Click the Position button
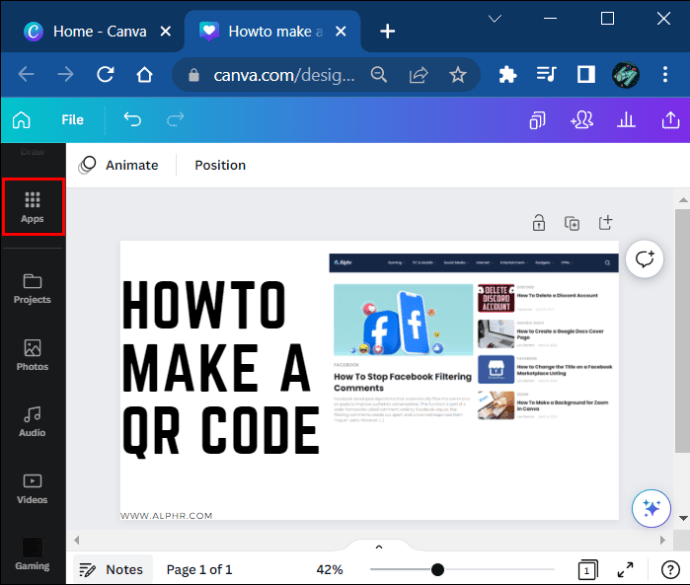The height and width of the screenshot is (585, 690). click(x=220, y=165)
